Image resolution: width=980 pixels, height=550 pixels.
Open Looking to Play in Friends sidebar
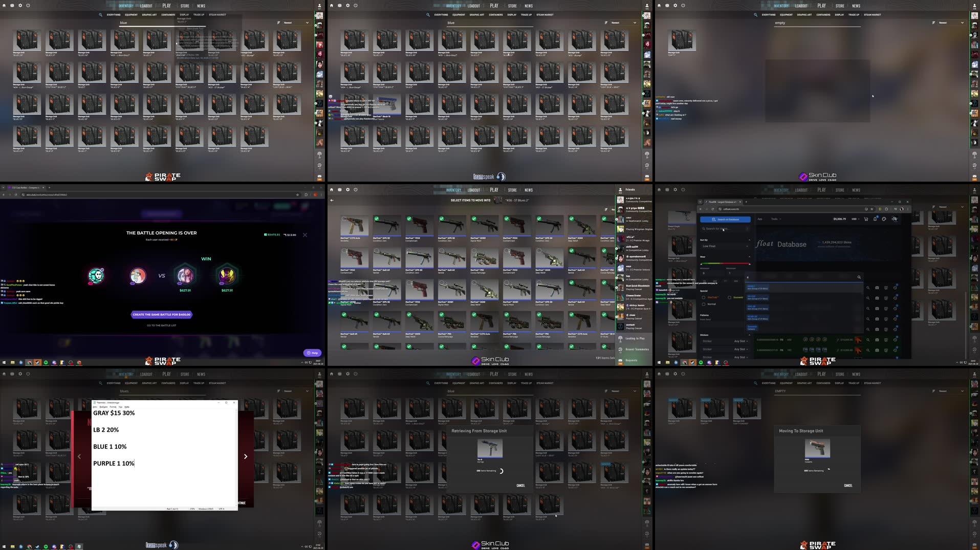point(634,338)
